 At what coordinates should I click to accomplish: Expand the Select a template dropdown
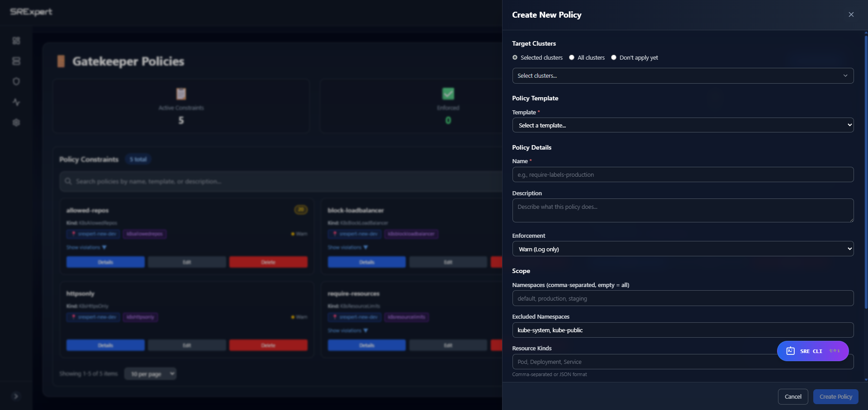(x=683, y=125)
